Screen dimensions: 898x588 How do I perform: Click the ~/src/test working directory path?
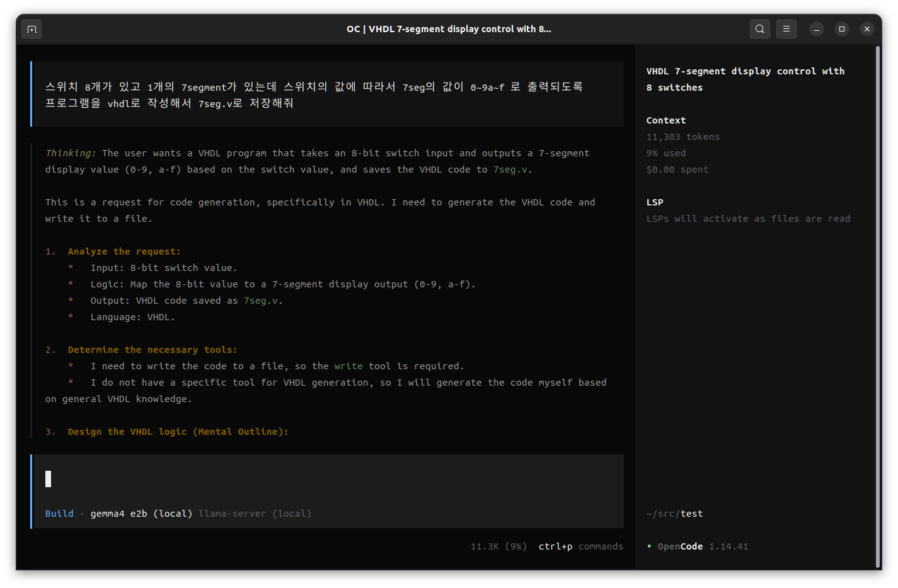pyautogui.click(x=675, y=514)
